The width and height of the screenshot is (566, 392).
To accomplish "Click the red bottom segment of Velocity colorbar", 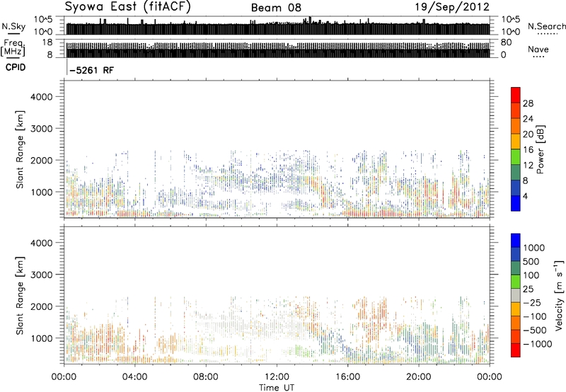I will [516, 350].
